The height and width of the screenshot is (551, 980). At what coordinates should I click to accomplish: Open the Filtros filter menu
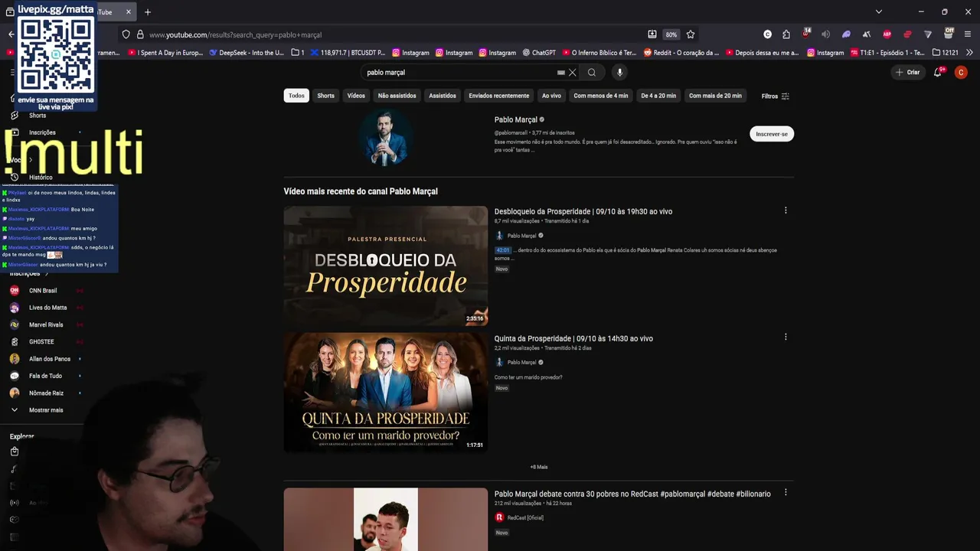click(x=776, y=96)
